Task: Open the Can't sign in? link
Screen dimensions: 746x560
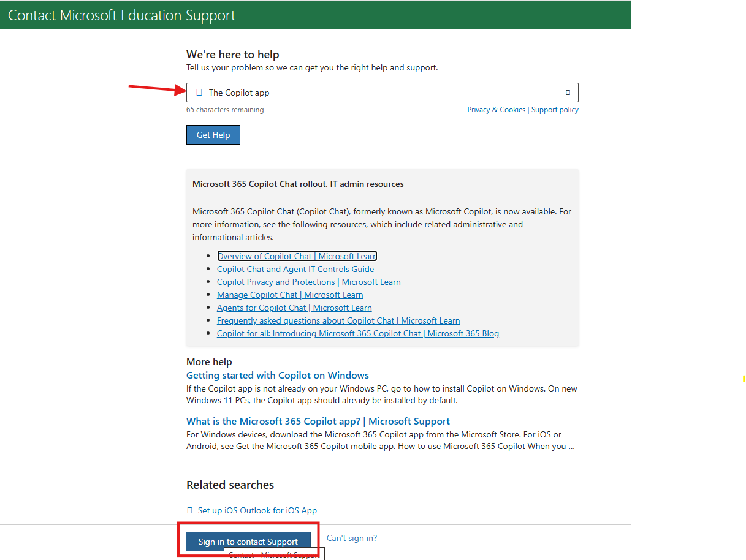Action: coord(352,538)
